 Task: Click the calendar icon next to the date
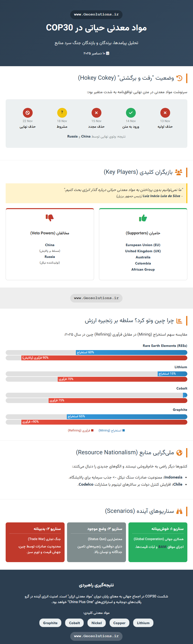pos(108,53)
